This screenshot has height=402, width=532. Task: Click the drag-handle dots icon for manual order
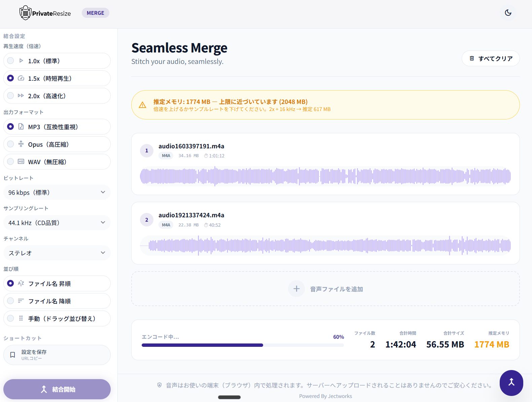21,318
